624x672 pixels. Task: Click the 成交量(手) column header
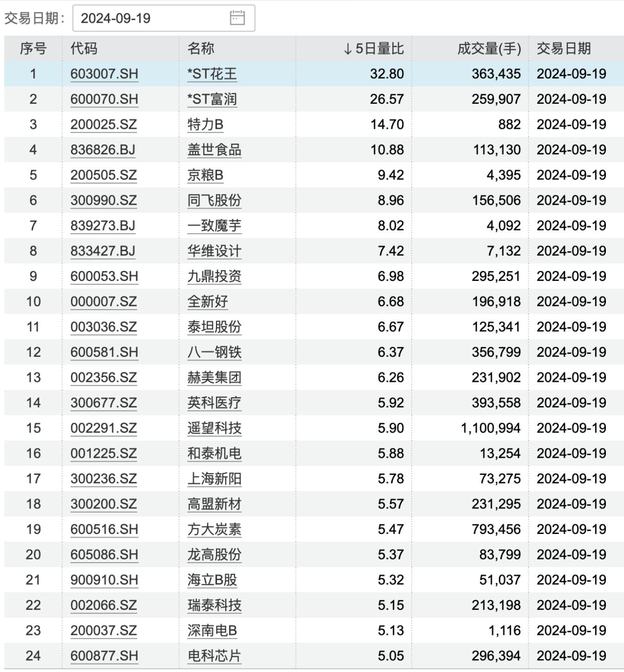point(489,49)
